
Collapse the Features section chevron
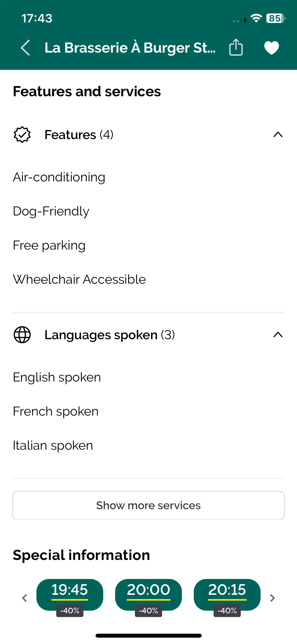click(278, 135)
